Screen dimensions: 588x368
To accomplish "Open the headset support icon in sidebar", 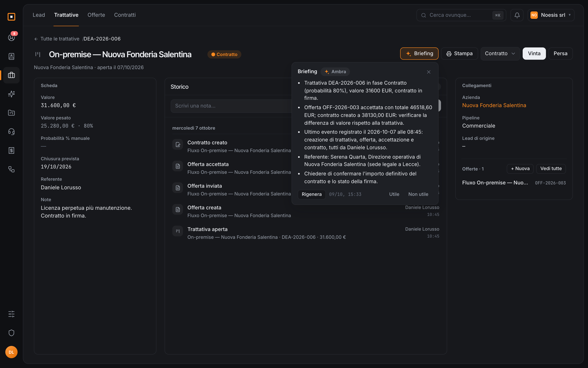I will coord(11,132).
